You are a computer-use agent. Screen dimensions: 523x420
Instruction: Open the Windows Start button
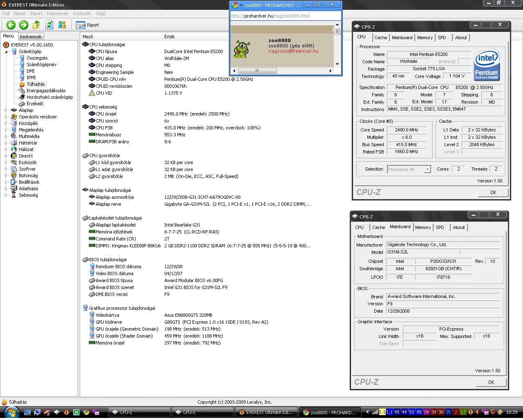(x=11, y=412)
